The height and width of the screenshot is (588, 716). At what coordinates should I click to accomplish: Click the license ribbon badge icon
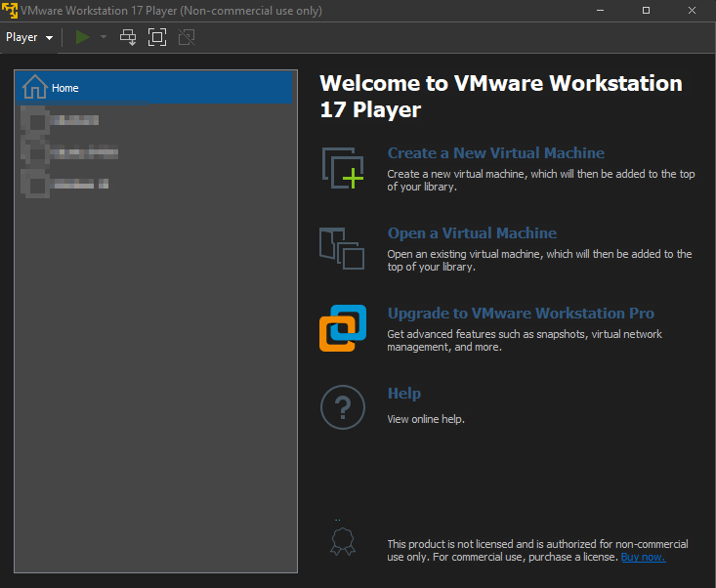click(x=342, y=542)
